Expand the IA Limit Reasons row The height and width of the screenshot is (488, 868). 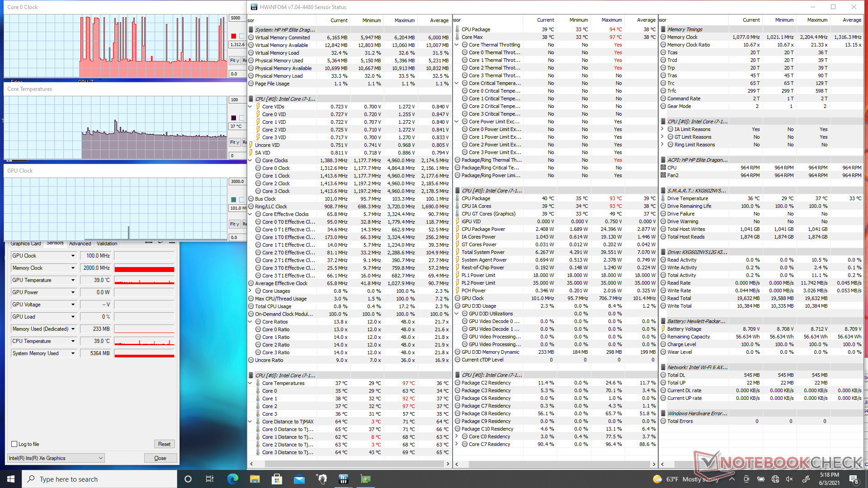click(662, 129)
